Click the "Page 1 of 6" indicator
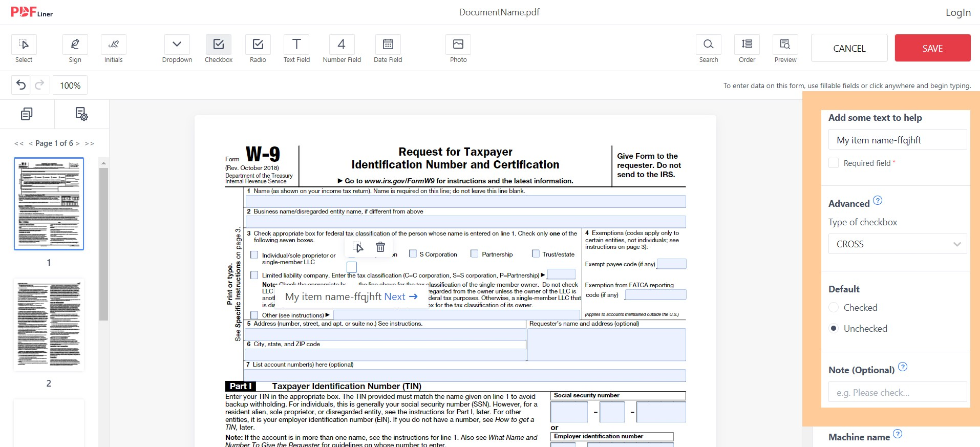The width and height of the screenshot is (980, 447). click(x=54, y=143)
